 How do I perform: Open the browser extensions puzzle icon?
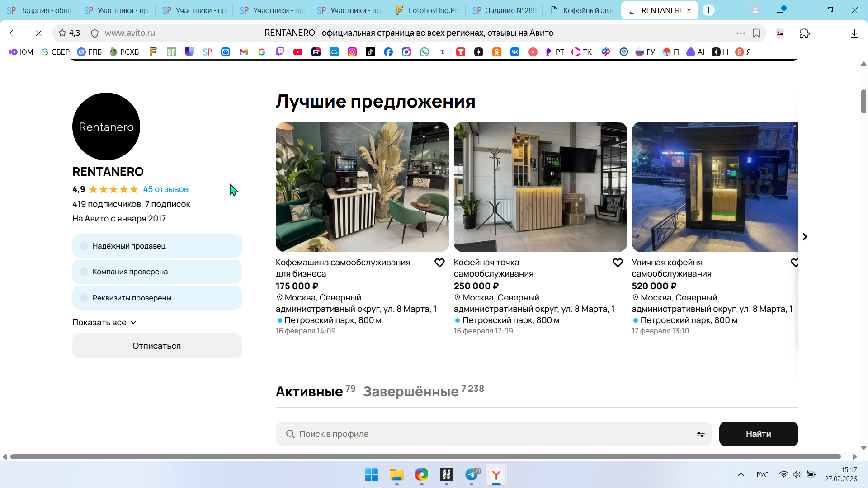coord(805,33)
